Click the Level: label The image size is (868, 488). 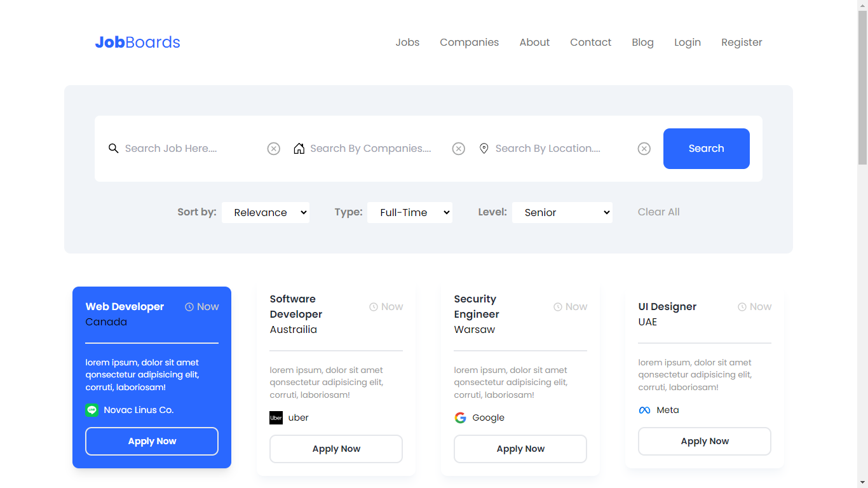click(x=492, y=212)
